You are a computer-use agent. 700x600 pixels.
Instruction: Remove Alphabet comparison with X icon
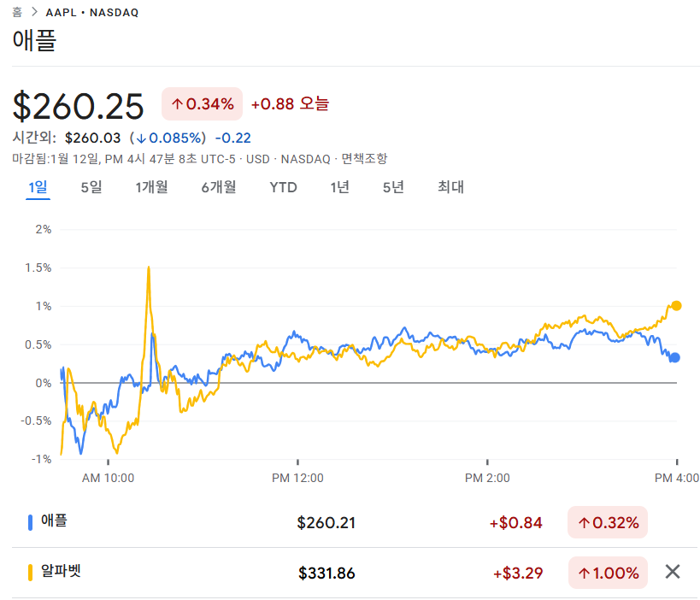click(x=673, y=573)
